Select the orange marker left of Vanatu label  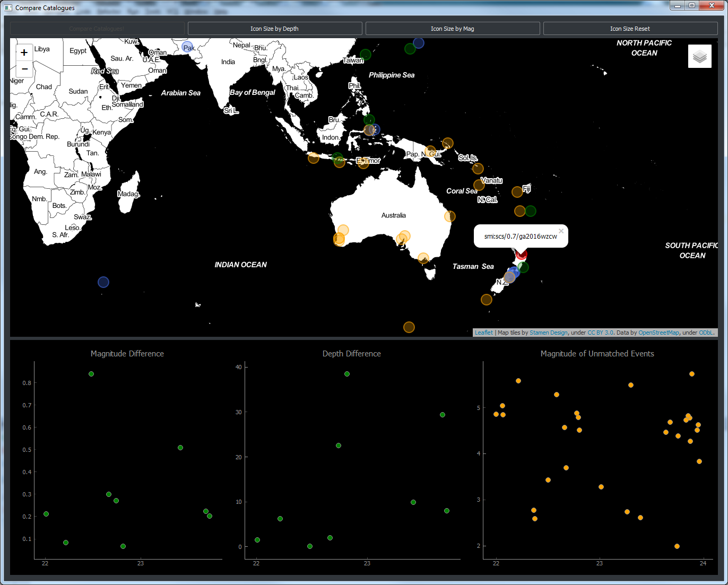pos(479,185)
